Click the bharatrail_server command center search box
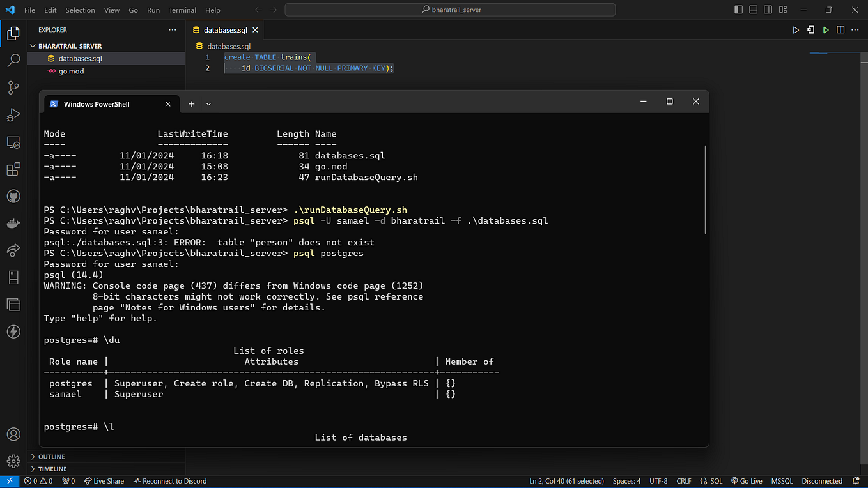 pos(450,10)
